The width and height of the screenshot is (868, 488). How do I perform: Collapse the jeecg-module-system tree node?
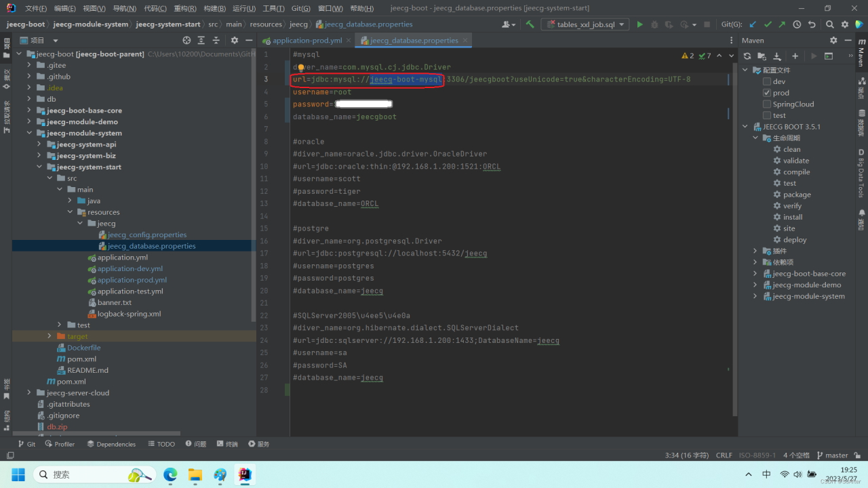(28, 133)
